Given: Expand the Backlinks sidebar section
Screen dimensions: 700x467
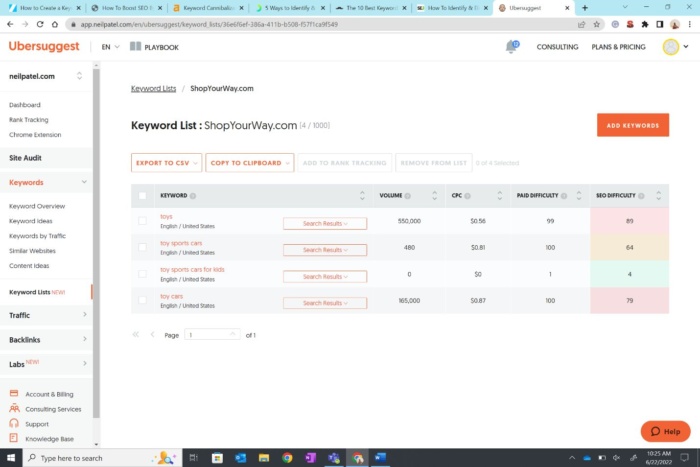Looking at the screenshot, I should pos(85,339).
